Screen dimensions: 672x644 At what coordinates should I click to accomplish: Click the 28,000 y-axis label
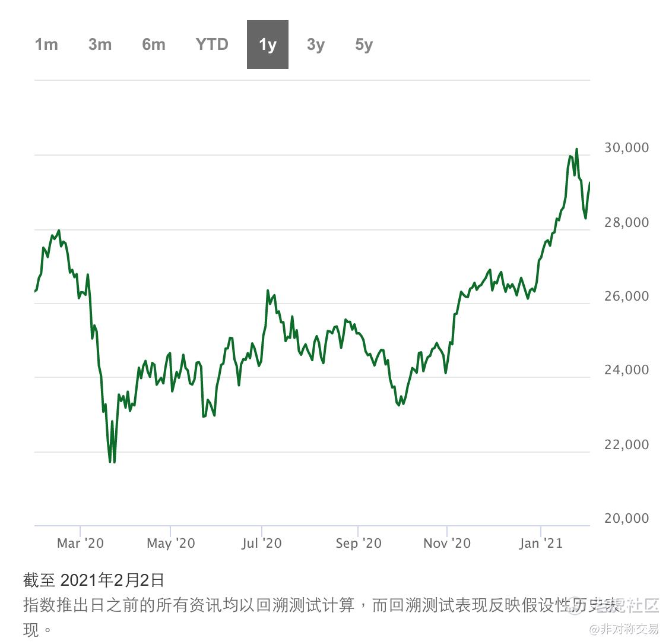tap(626, 223)
